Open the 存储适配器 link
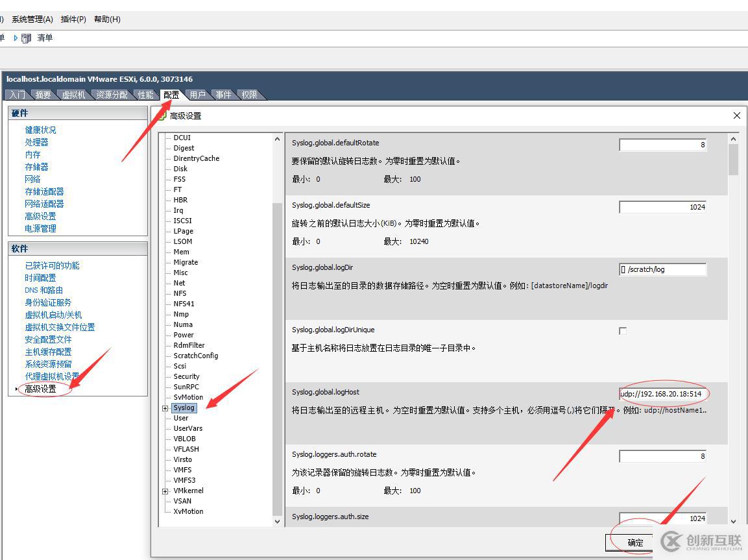This screenshot has height=560, width=748. (x=44, y=191)
